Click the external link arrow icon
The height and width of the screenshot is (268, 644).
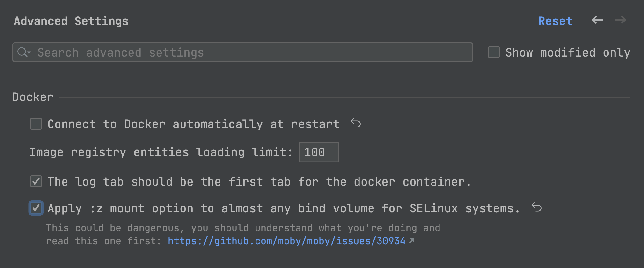[411, 241]
